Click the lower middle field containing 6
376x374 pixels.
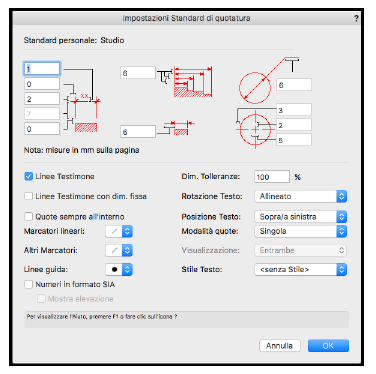coord(138,131)
